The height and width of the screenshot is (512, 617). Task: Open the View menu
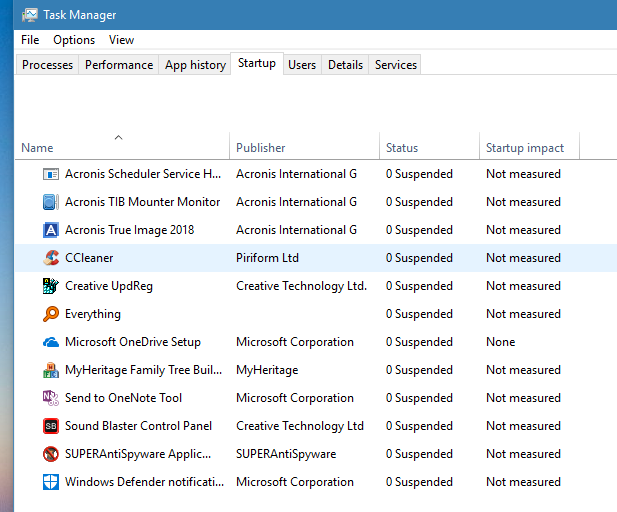pyautogui.click(x=121, y=40)
